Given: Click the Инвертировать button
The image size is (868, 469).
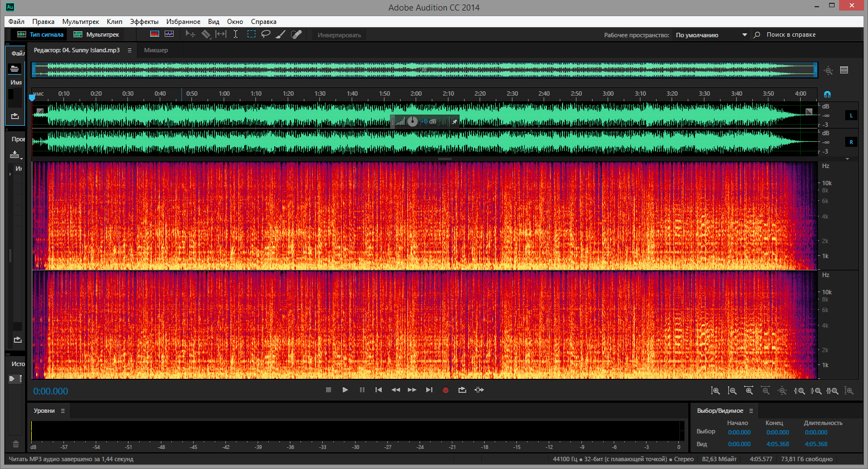Looking at the screenshot, I should point(339,35).
